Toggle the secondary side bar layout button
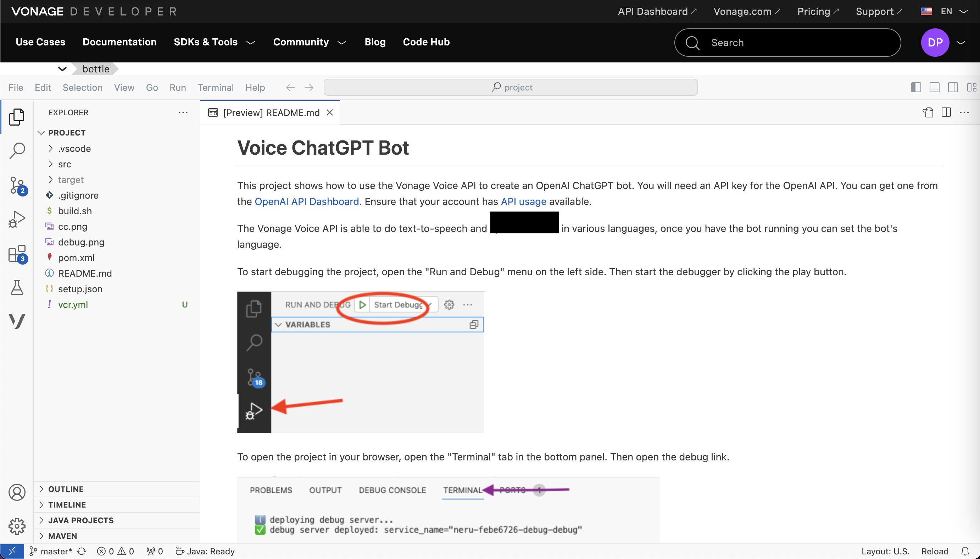The width and height of the screenshot is (980, 559). (x=953, y=88)
